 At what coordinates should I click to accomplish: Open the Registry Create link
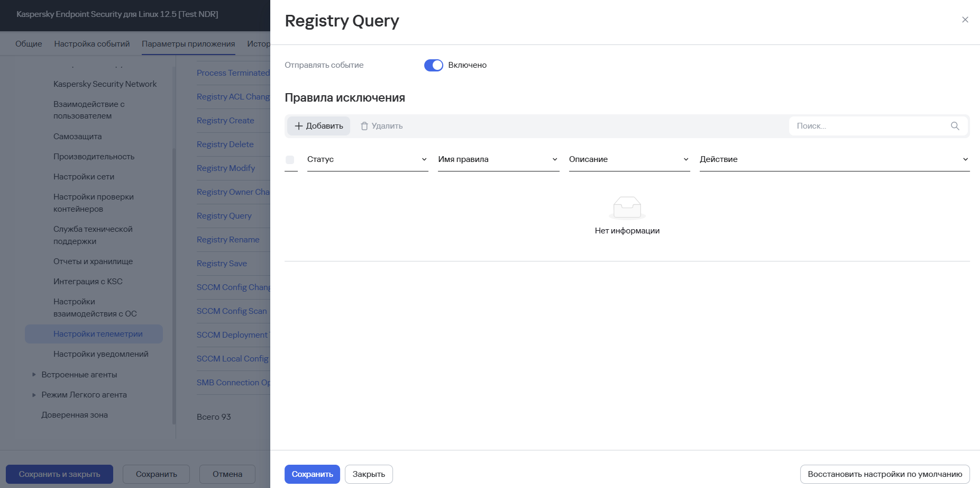pyautogui.click(x=225, y=121)
